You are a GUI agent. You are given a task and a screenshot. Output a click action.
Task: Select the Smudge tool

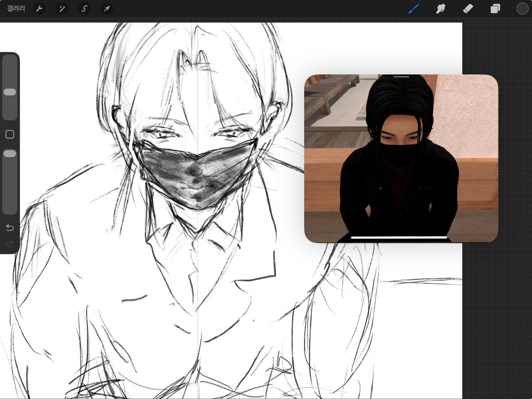click(x=441, y=8)
